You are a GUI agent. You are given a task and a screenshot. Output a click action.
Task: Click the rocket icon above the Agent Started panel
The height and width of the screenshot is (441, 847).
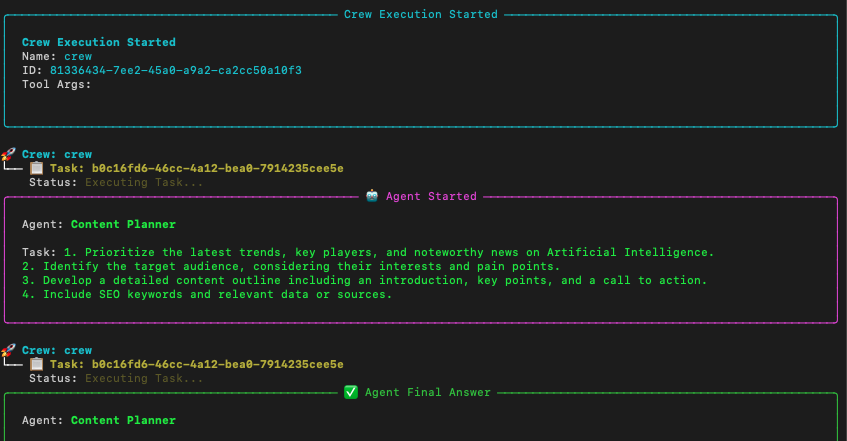click(x=9, y=154)
